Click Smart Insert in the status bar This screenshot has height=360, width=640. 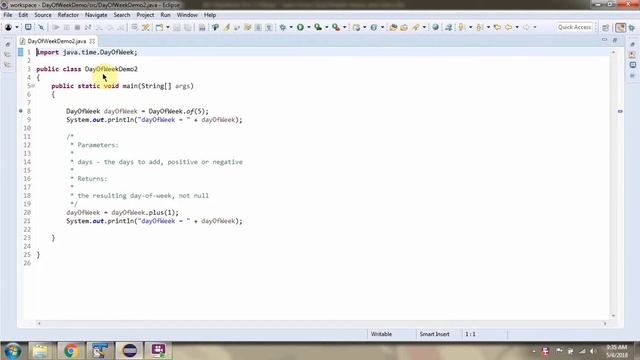tap(434, 334)
